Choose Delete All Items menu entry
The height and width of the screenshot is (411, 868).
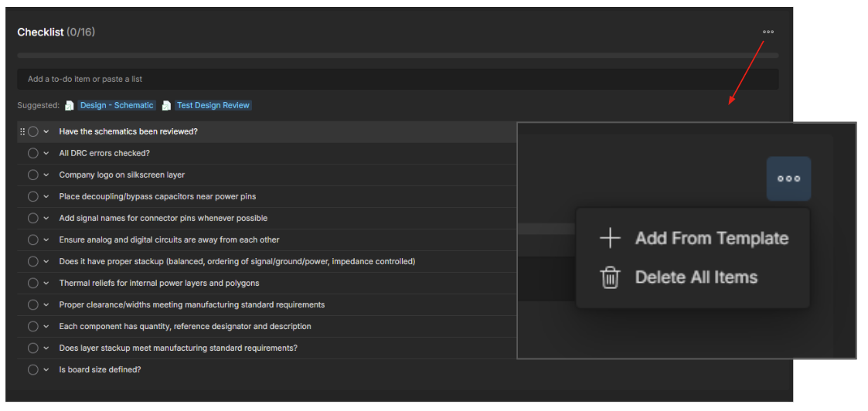point(693,277)
